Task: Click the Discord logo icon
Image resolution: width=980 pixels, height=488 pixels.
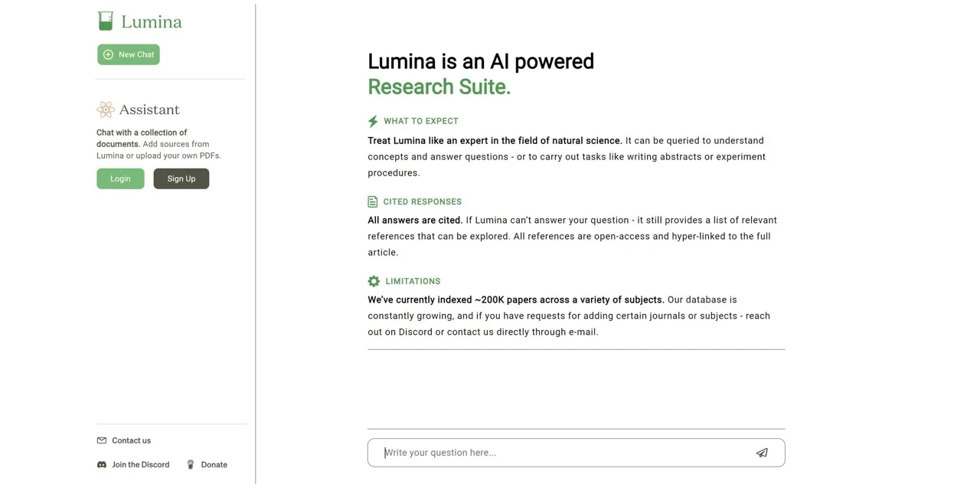Action: pos(102,465)
